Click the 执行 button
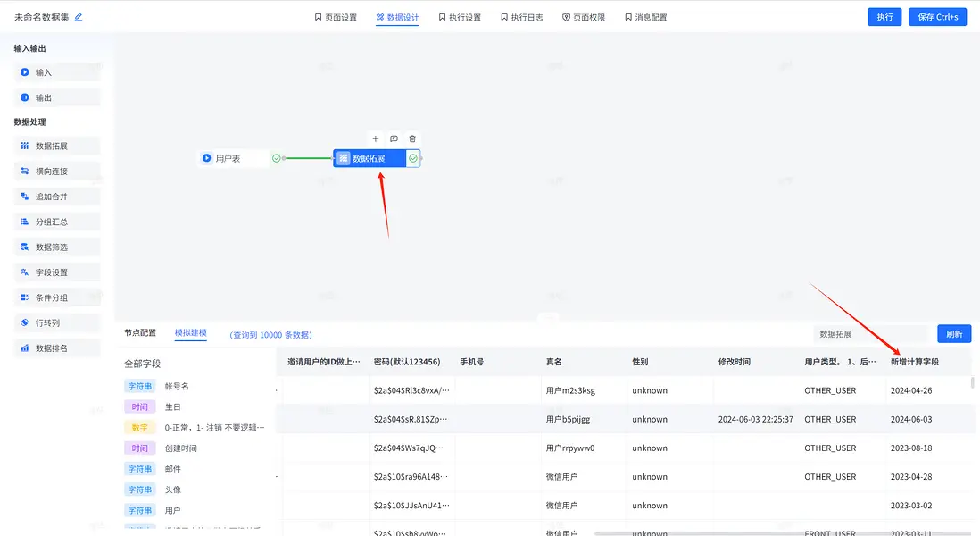 coord(884,17)
